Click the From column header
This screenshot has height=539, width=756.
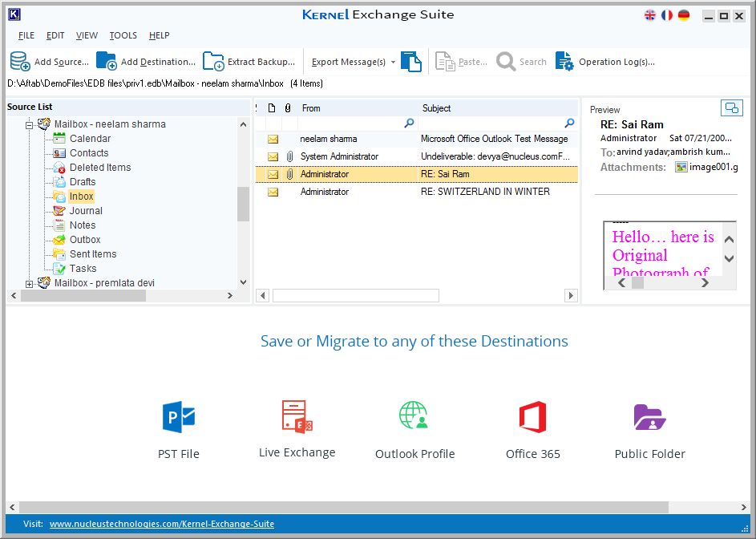[358, 108]
